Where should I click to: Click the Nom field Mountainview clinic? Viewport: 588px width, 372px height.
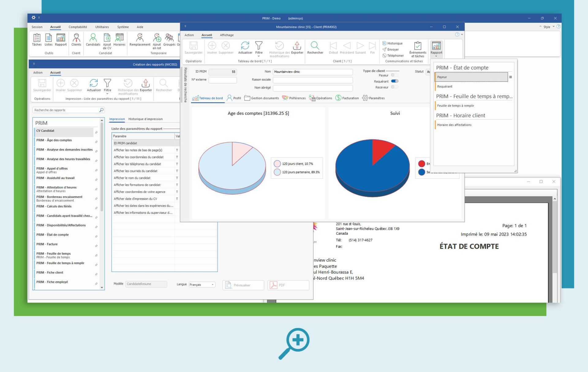coord(313,72)
